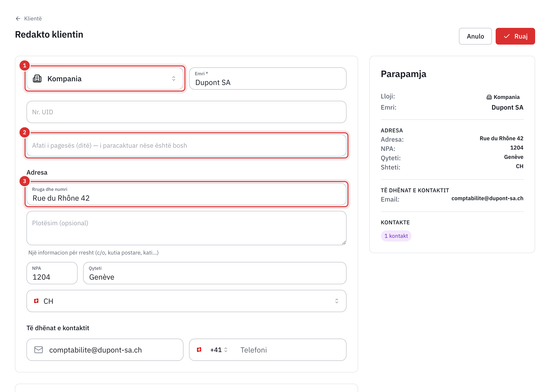Click the Swiss flag icon in country selector
Image resolution: width=550 pixels, height=392 pixels.
36,301
